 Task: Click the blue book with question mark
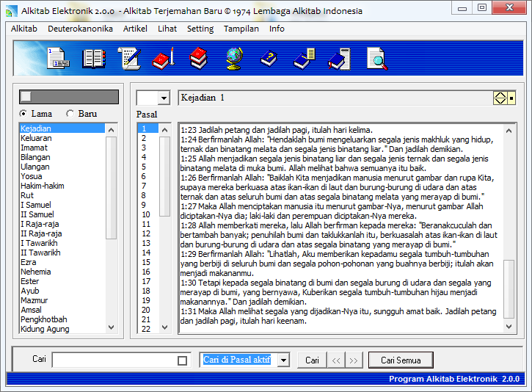[269, 59]
